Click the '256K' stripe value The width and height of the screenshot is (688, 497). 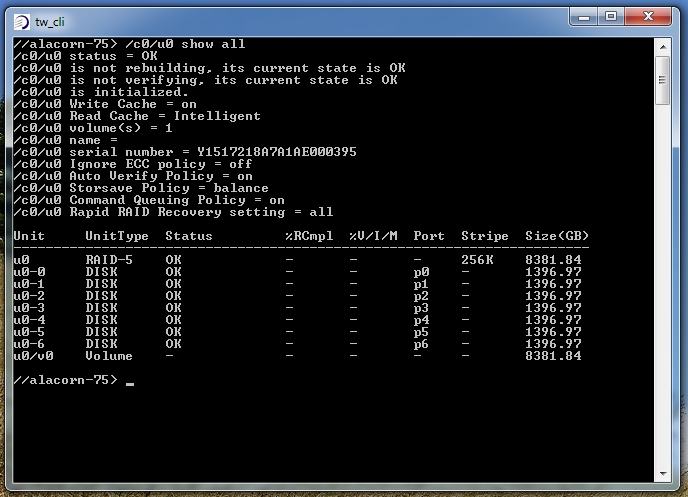pos(477,260)
